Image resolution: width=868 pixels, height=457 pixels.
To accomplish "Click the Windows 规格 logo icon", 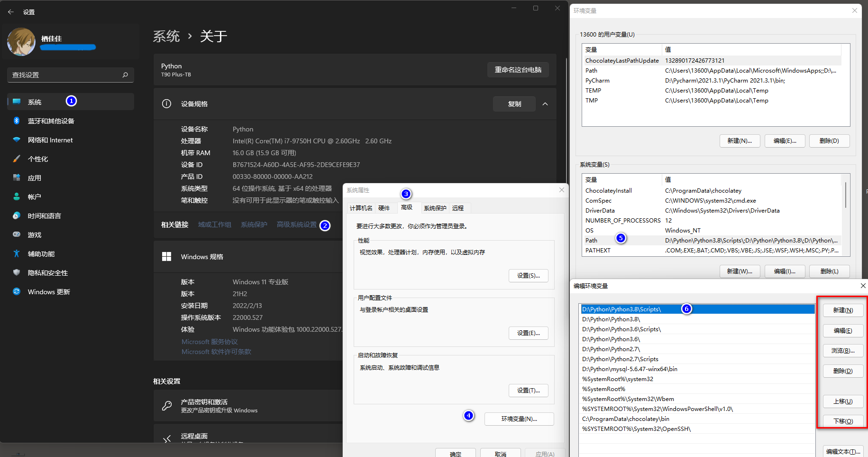I will [x=166, y=257].
